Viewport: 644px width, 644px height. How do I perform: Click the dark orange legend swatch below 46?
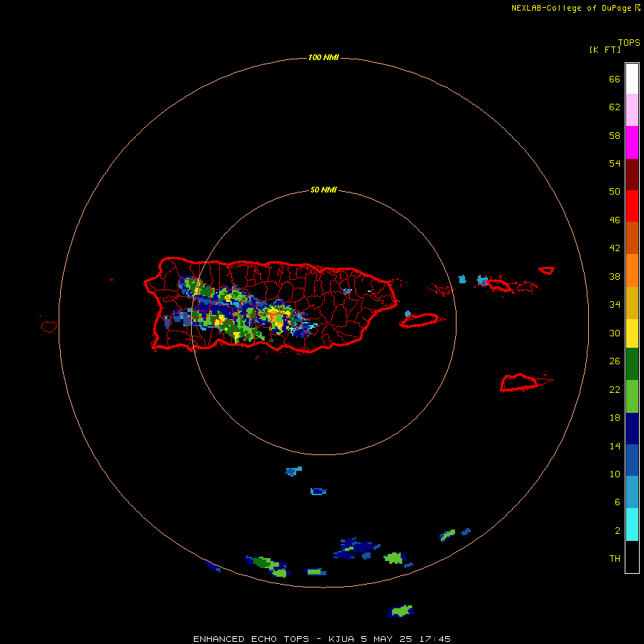pyautogui.click(x=632, y=238)
